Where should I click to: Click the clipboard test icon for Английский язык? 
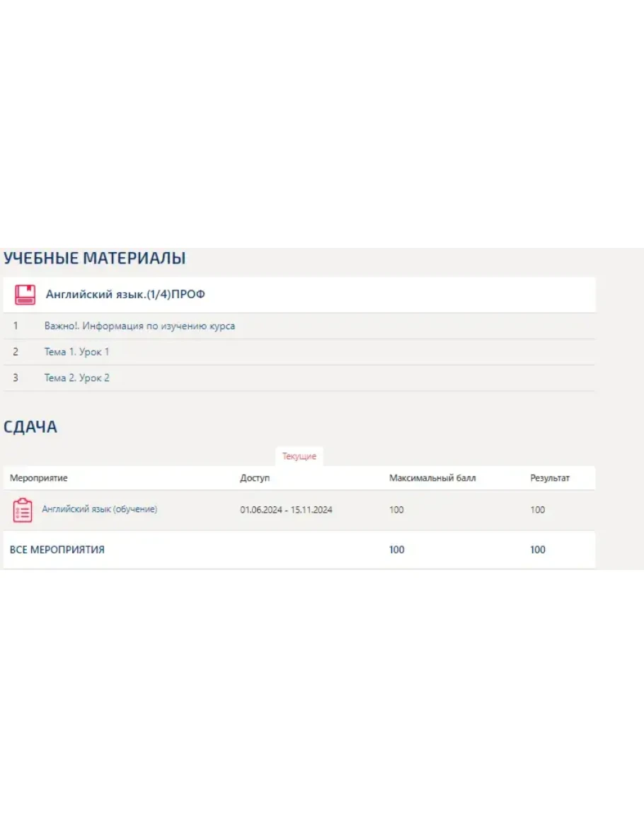click(x=23, y=510)
